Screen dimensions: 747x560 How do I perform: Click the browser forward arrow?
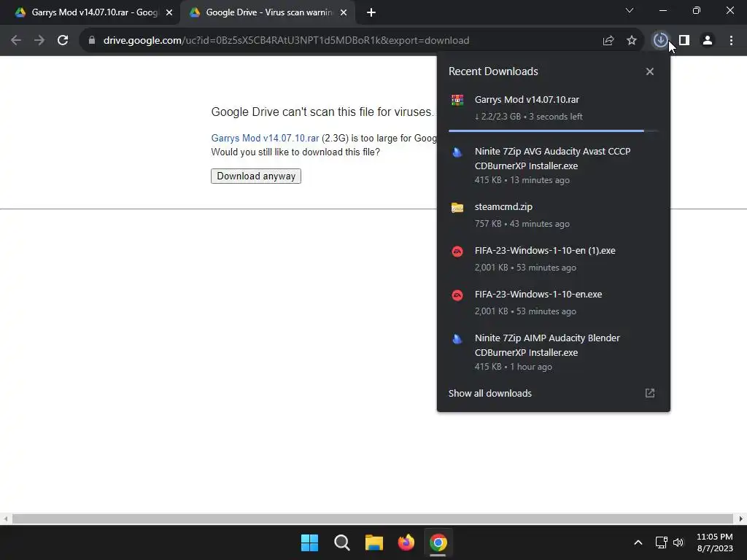pyautogui.click(x=39, y=41)
